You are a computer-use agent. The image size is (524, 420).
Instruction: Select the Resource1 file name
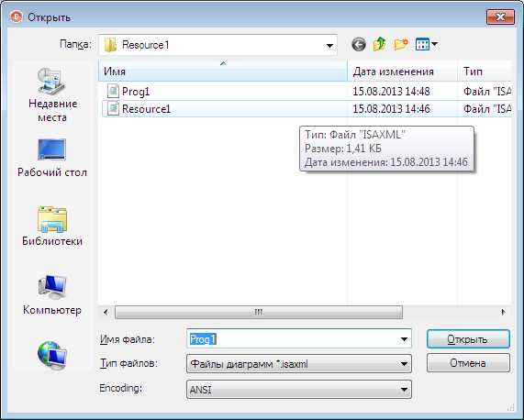pyautogui.click(x=147, y=109)
